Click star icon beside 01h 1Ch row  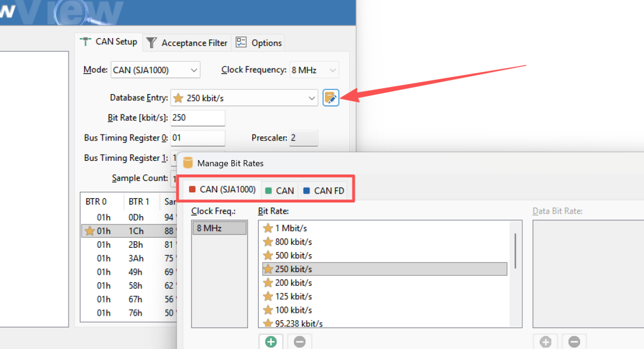[89, 231]
